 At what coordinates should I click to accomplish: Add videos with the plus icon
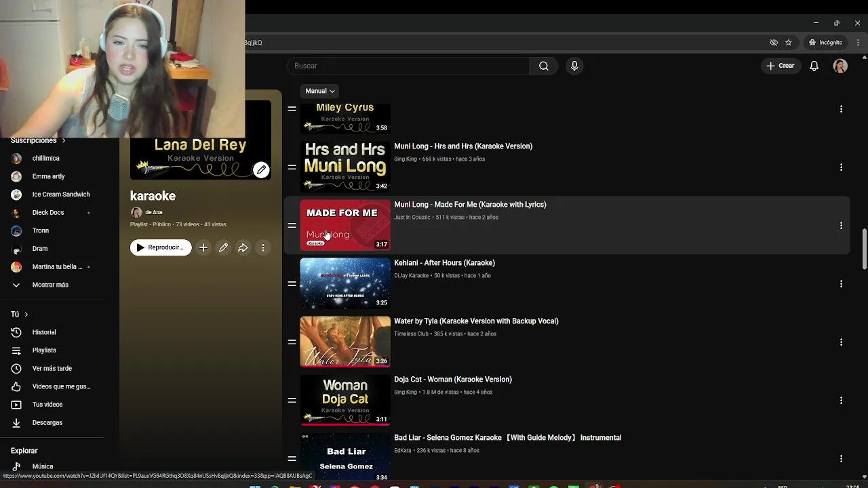(203, 248)
